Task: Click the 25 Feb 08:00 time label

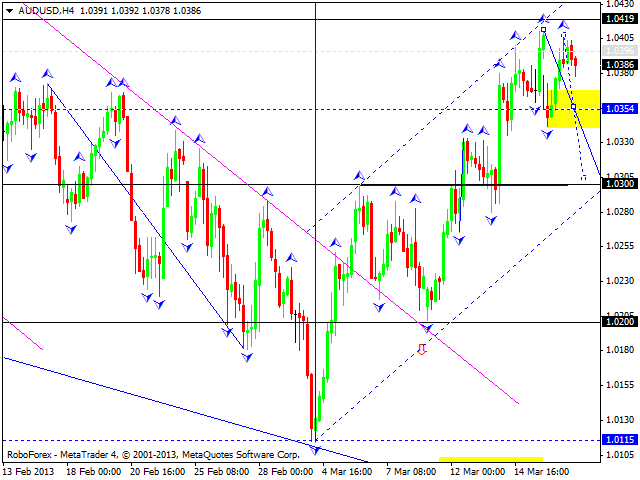Action: [x=222, y=471]
